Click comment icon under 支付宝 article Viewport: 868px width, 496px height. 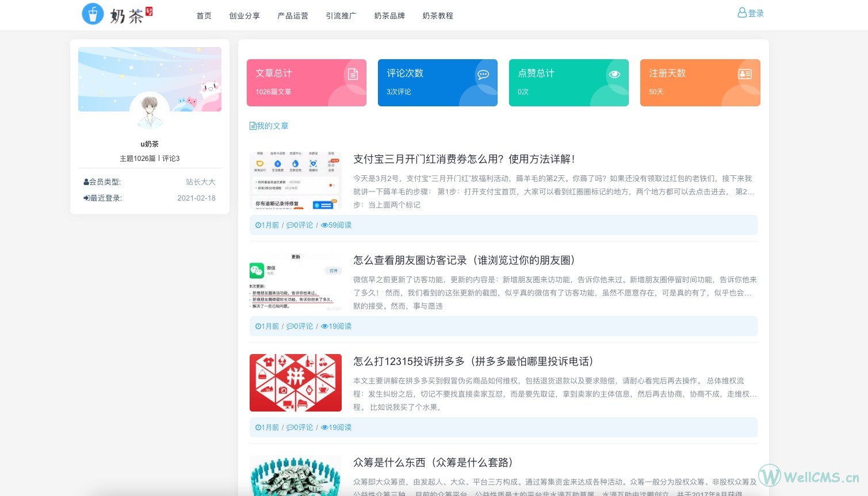(290, 225)
